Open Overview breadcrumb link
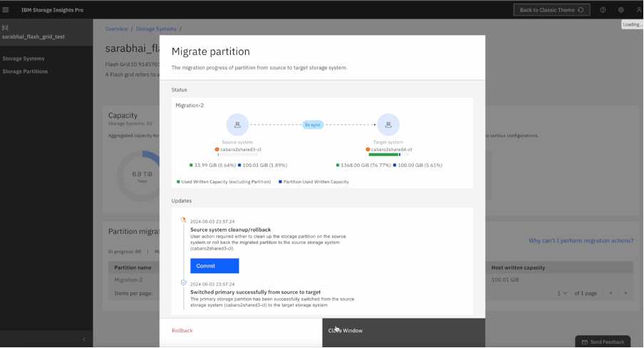This screenshot has height=348, width=644. point(116,29)
